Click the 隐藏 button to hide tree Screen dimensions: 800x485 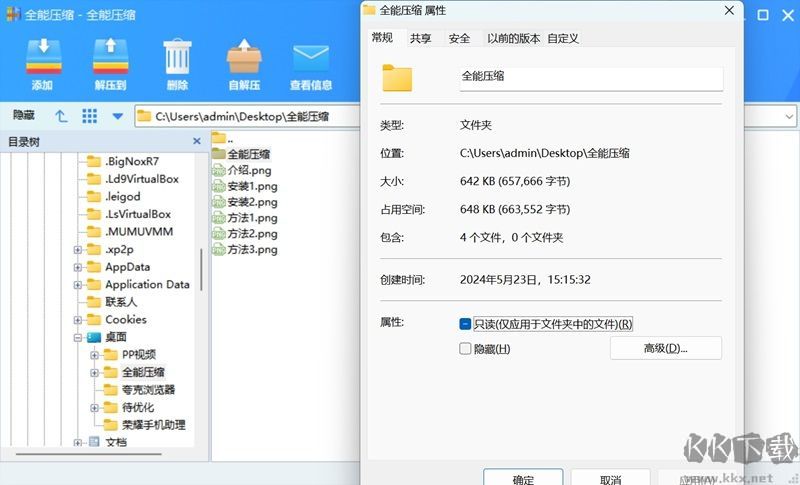click(x=23, y=115)
